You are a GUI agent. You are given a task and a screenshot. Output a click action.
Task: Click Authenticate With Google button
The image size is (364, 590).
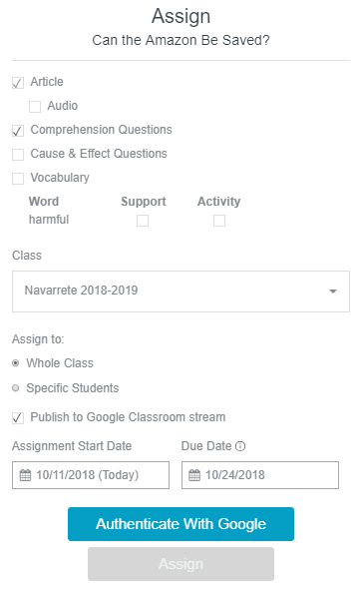(x=181, y=524)
